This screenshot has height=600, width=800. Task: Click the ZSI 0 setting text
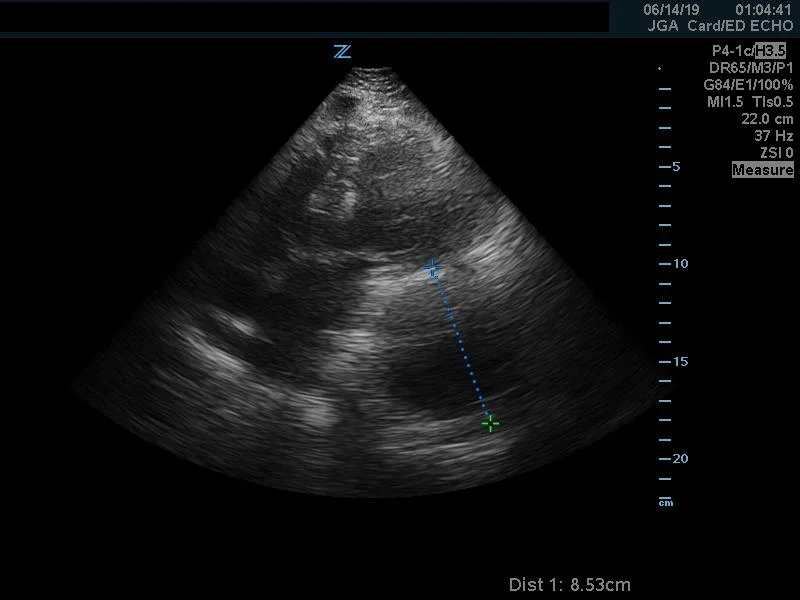click(x=777, y=153)
